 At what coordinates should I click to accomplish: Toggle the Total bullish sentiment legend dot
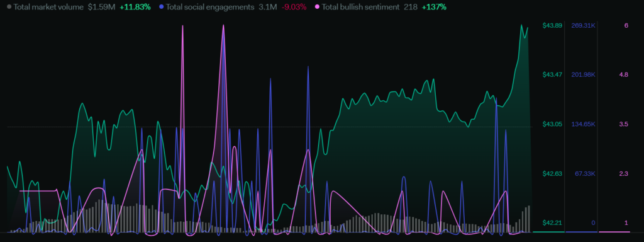coord(317,7)
